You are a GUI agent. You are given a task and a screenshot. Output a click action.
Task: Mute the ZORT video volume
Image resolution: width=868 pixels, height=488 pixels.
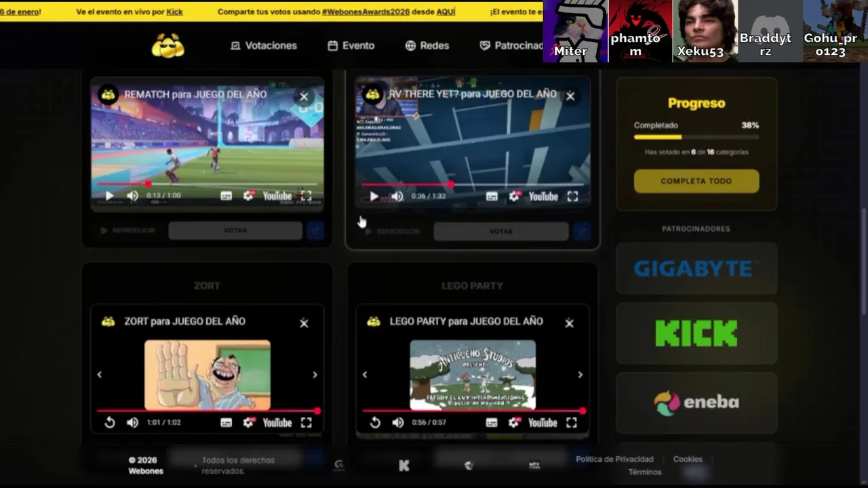(x=132, y=422)
